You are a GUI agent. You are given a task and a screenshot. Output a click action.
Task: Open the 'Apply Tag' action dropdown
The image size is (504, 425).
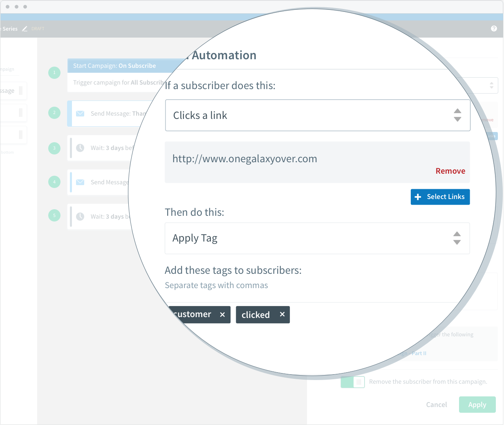click(317, 238)
